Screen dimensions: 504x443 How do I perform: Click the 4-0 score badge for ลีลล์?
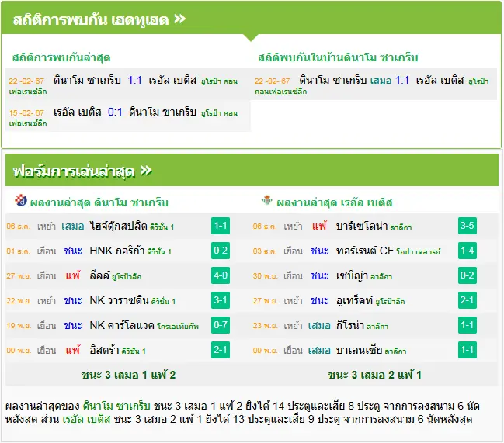coord(221,275)
